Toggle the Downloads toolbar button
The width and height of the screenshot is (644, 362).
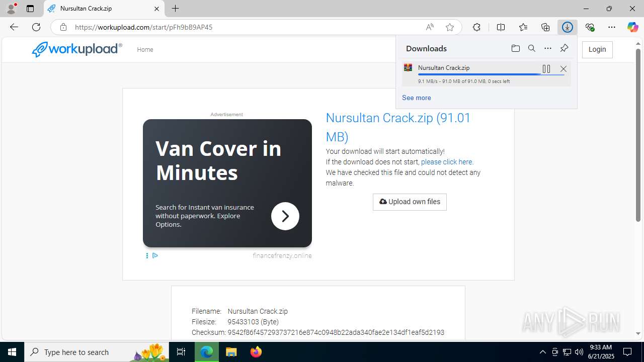568,27
